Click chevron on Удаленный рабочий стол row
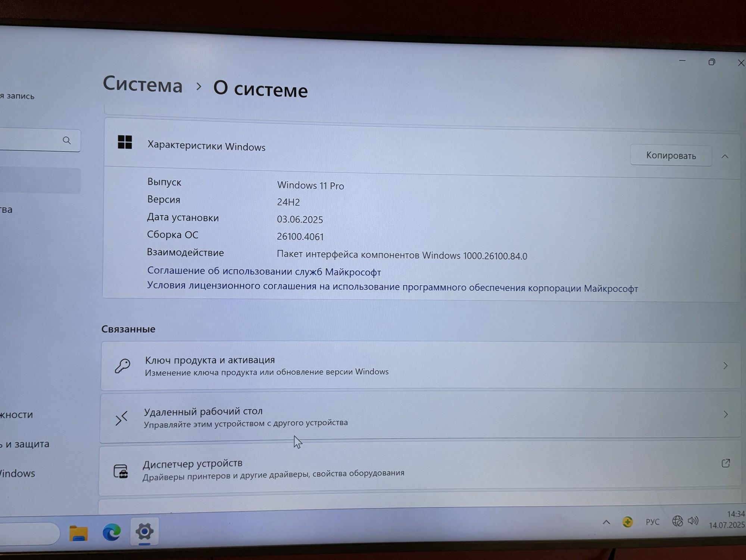The height and width of the screenshot is (560, 746). [x=725, y=414]
